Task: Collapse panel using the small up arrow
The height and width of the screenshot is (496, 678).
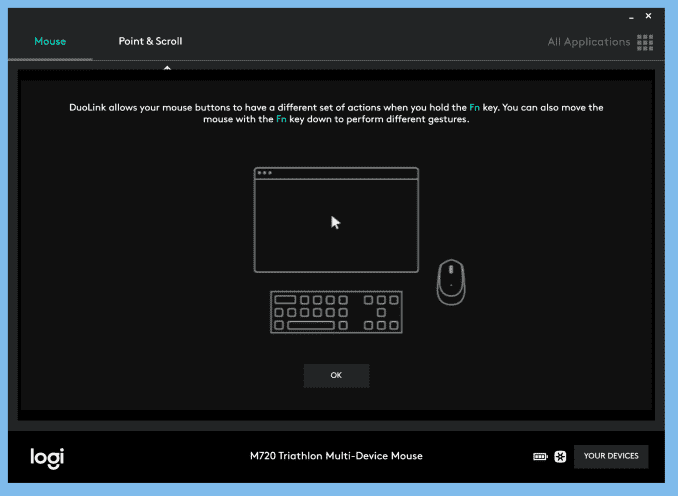Action: pyautogui.click(x=167, y=68)
